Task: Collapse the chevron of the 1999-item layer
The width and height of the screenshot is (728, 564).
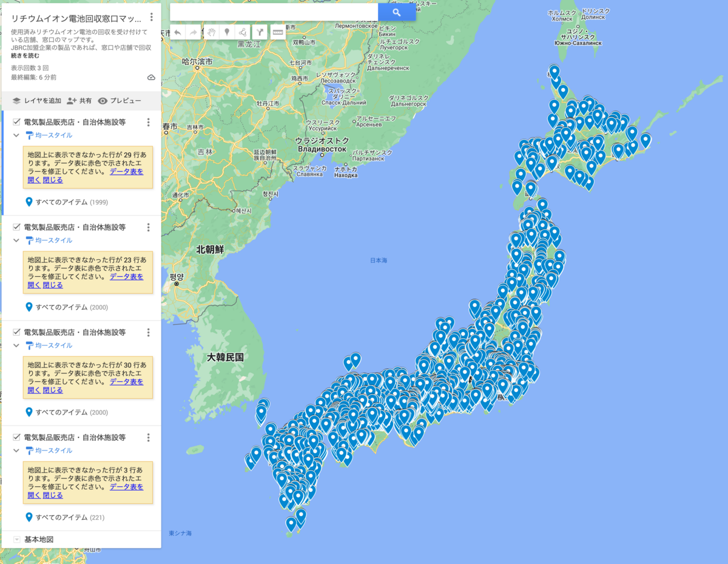Action: [16, 135]
